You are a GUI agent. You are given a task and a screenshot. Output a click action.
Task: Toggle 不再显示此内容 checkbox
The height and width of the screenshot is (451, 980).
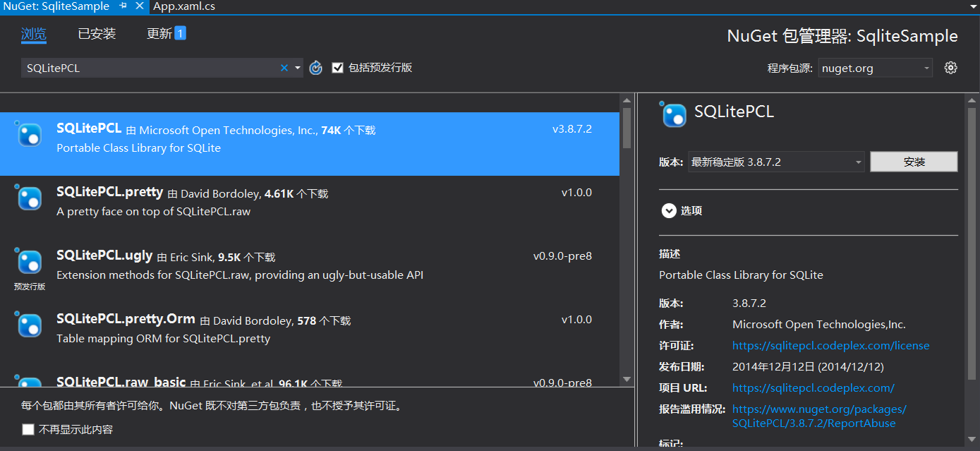pyautogui.click(x=28, y=429)
